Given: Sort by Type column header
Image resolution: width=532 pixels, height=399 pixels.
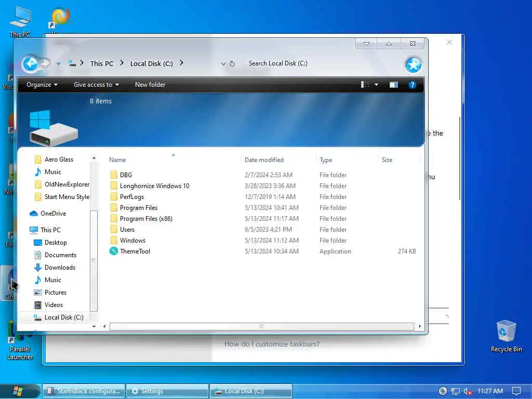Looking at the screenshot, I should [326, 160].
